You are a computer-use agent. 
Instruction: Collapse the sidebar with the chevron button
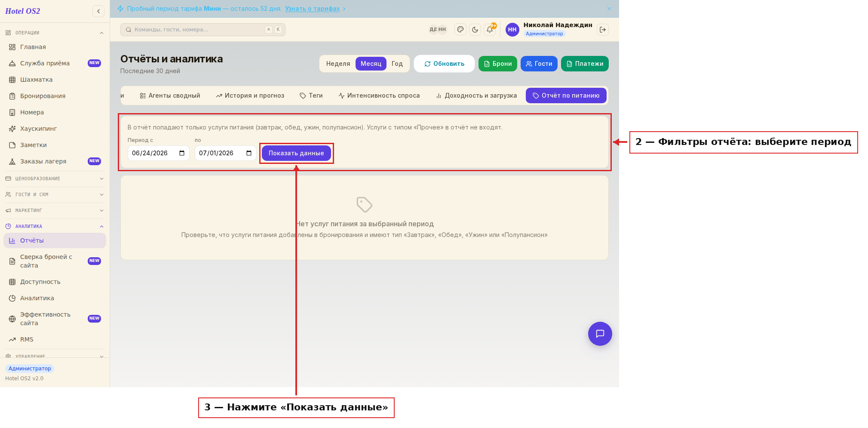pos(98,11)
